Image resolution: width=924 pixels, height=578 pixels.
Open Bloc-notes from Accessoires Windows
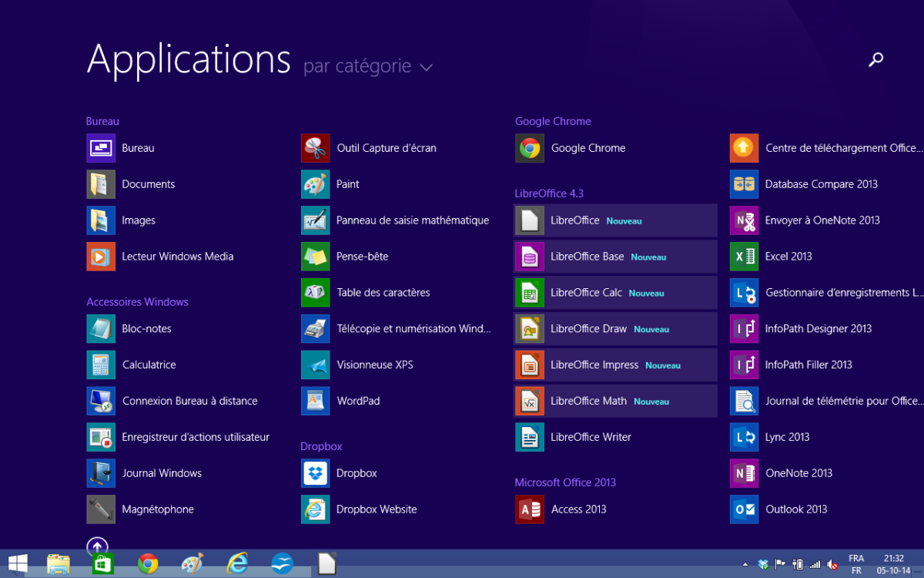click(x=129, y=329)
